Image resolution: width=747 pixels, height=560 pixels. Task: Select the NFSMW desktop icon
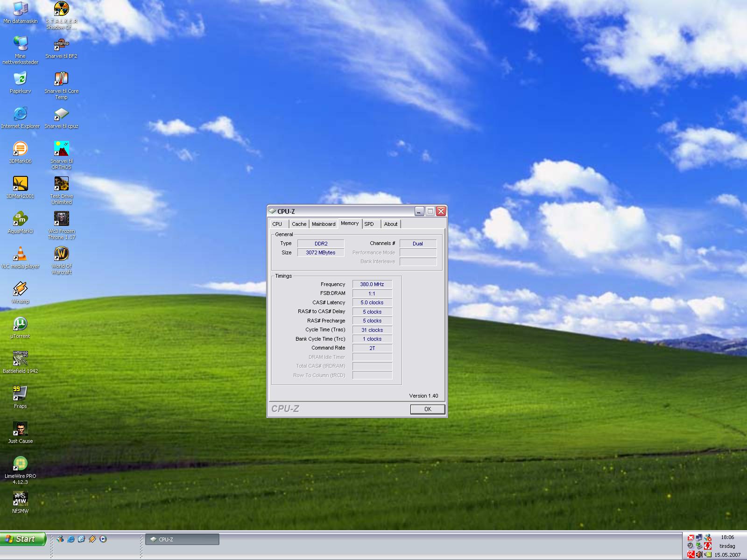point(20,503)
